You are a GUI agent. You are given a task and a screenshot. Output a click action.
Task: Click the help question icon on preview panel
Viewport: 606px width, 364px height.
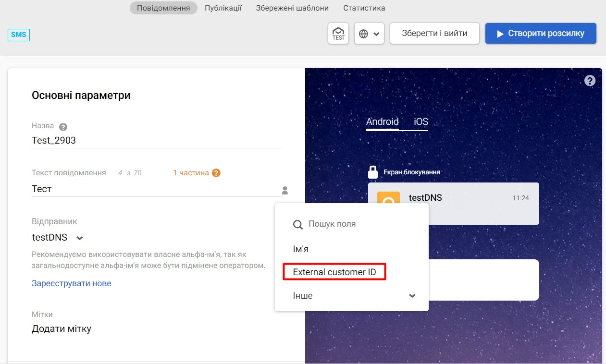click(x=590, y=81)
